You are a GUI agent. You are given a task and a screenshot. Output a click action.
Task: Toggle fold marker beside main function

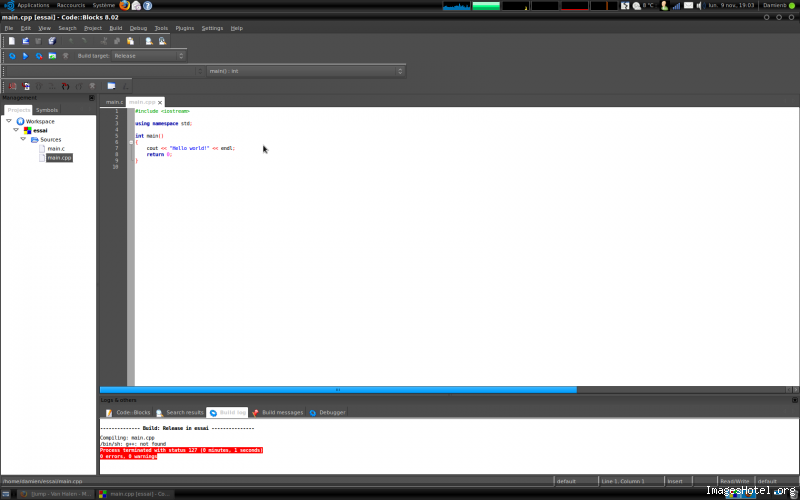tap(131, 142)
